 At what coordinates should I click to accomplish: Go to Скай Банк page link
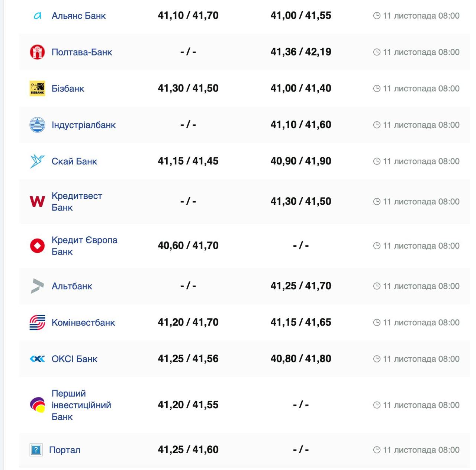pyautogui.click(x=74, y=162)
